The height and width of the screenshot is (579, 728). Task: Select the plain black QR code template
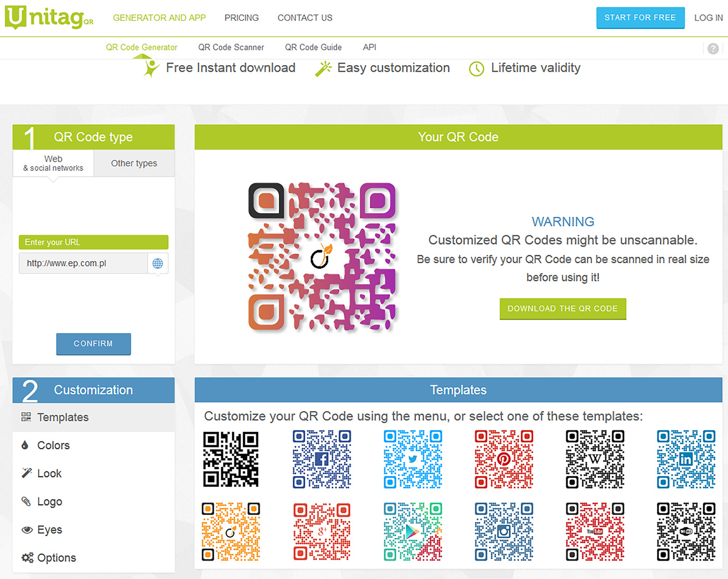click(x=231, y=459)
